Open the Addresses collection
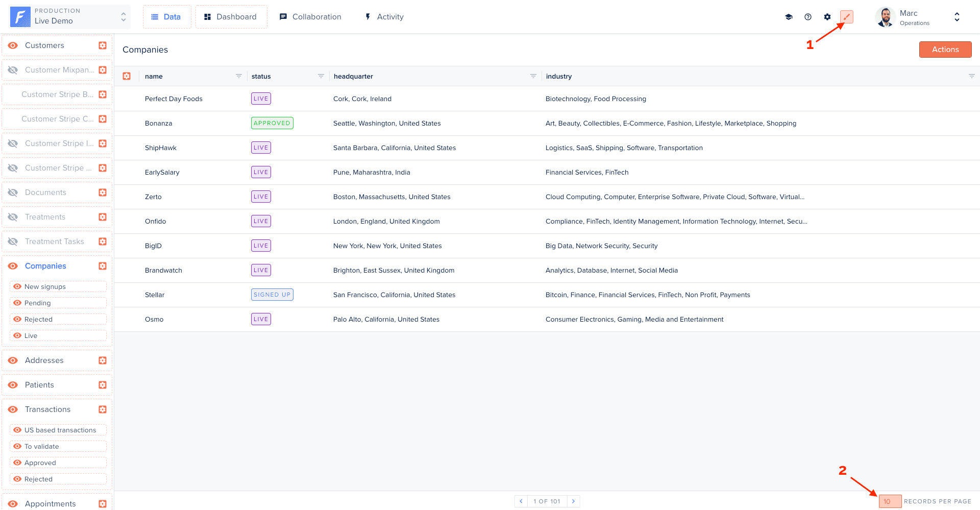Image resolution: width=980 pixels, height=510 pixels. pyautogui.click(x=44, y=360)
